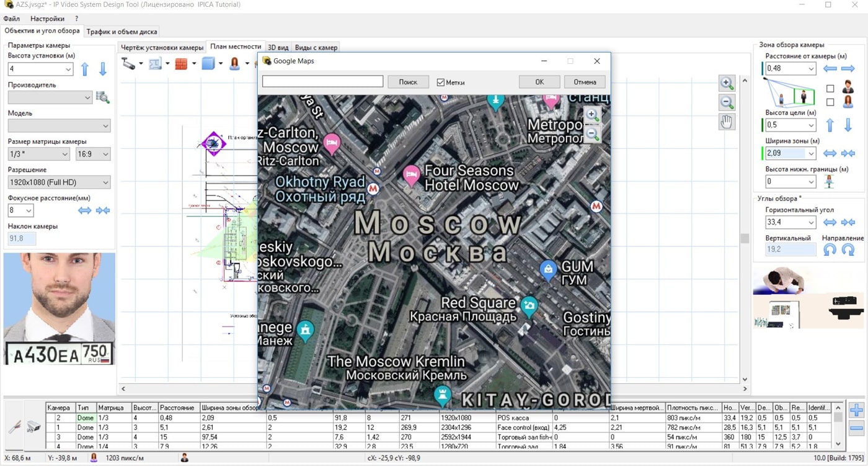Click the narrow arrows beside focal length
Screen dimensions: 868x466
pyautogui.click(x=103, y=210)
